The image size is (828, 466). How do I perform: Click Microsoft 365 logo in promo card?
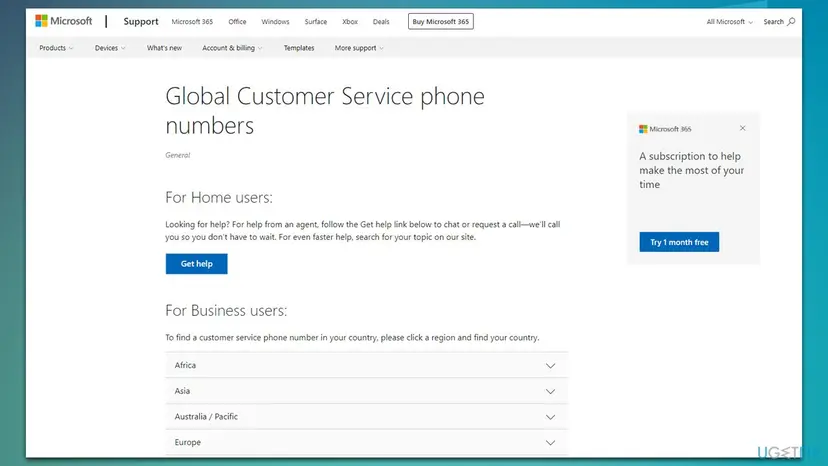(665, 129)
